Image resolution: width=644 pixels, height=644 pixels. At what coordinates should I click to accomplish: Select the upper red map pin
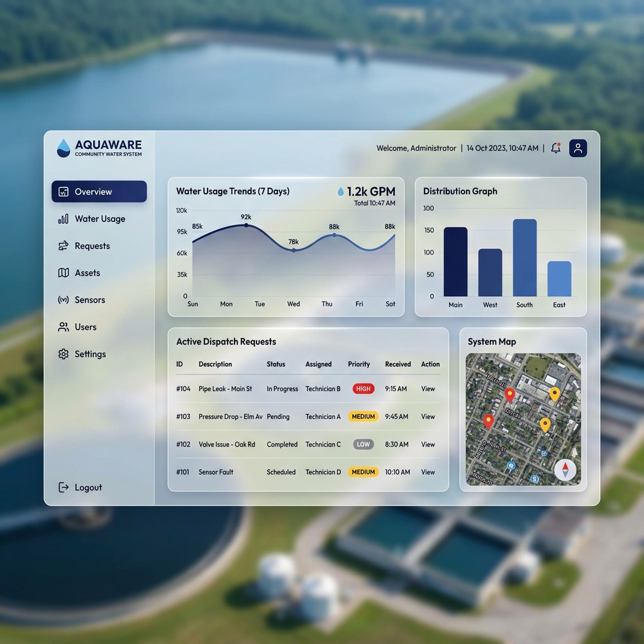tap(509, 395)
